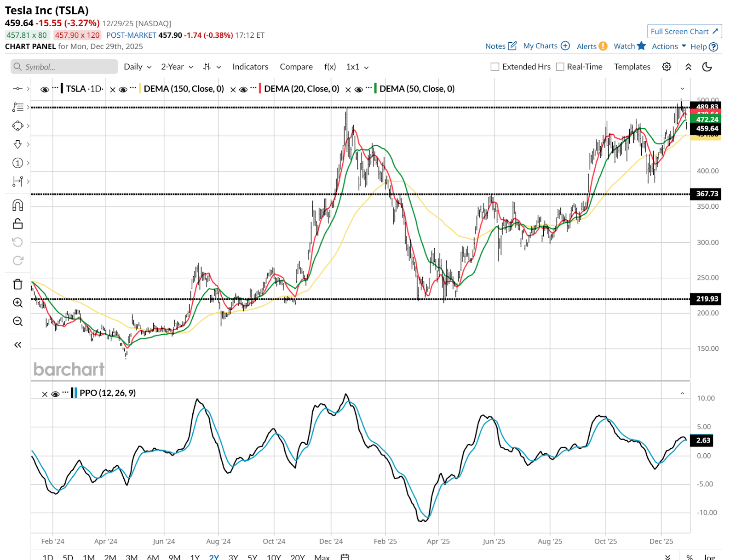Screen dimensions: 736x560
Task: Click the Full Screen Chart button
Action: 684,31
